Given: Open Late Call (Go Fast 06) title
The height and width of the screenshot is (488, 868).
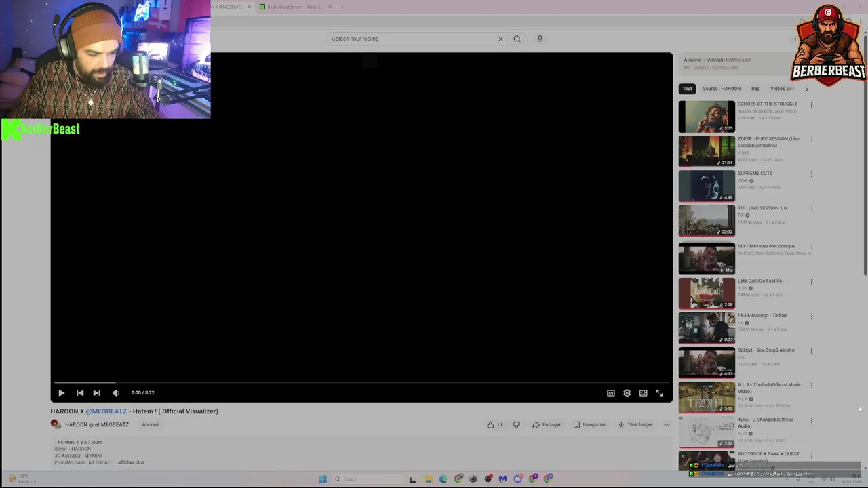Looking at the screenshot, I should 760,281.
